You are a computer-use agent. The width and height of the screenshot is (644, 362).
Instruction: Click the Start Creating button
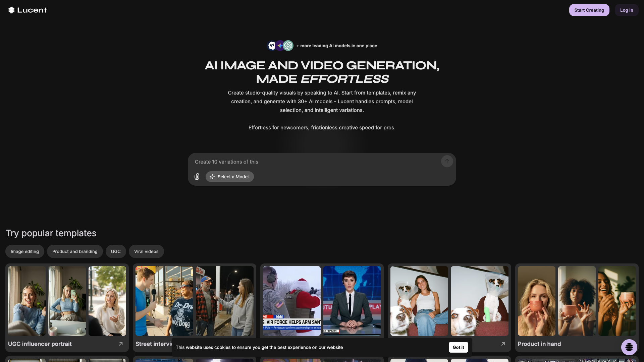point(589,10)
